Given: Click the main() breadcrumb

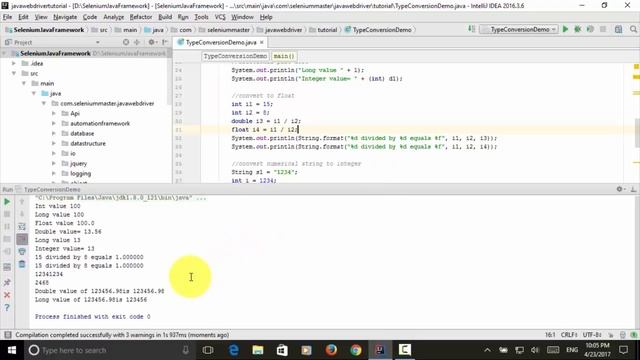Looking at the screenshot, I should coord(284,56).
